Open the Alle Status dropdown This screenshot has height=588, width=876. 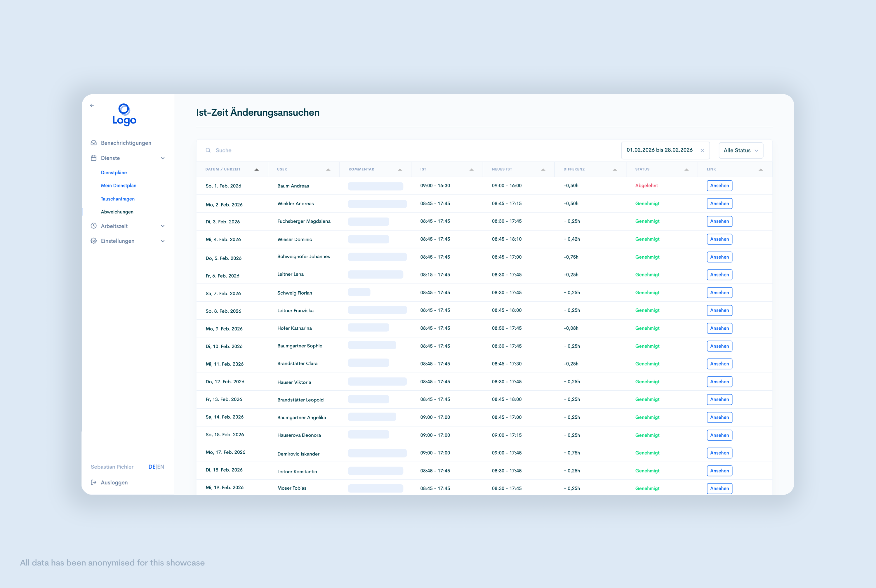741,150
